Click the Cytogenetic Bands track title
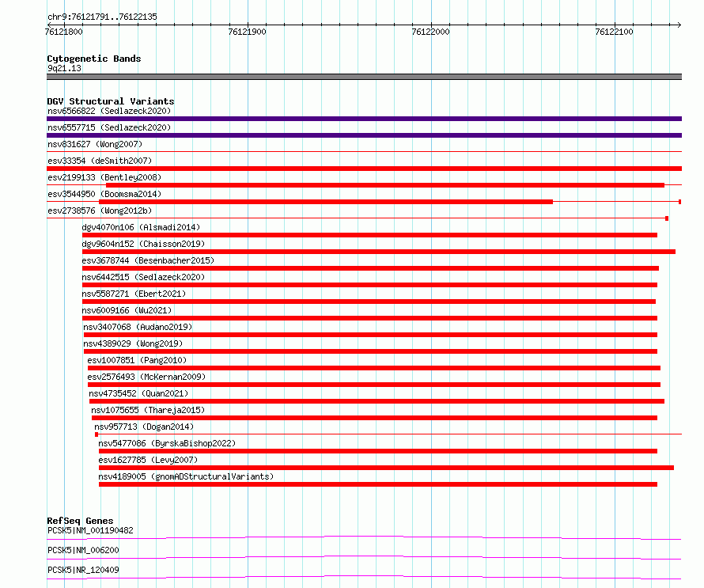This screenshot has width=704, height=588. click(94, 59)
